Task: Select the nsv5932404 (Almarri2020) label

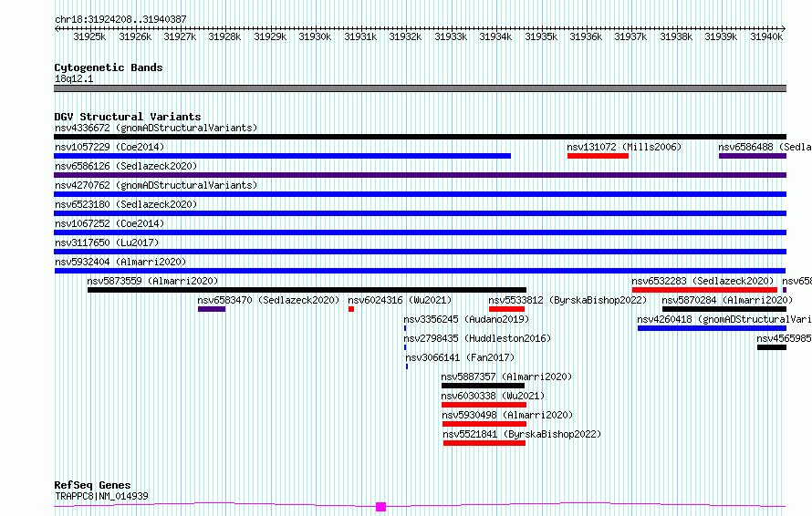Action: click(x=120, y=262)
